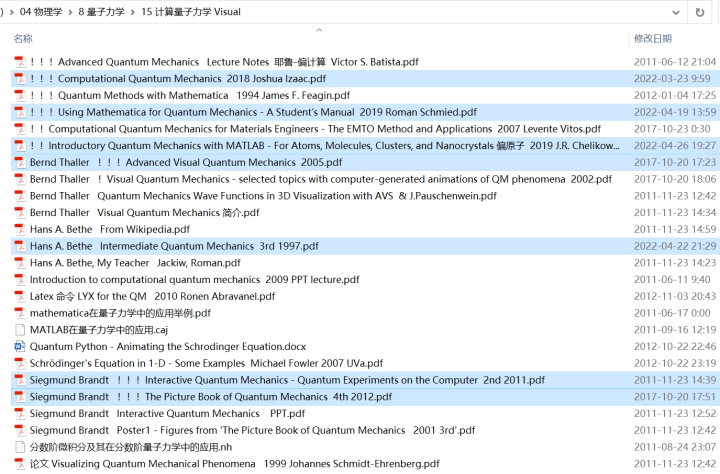Image resolution: width=720 pixels, height=474 pixels.
Task: Click PDF icon of Interactive Quantum Mechanics 2nd 2011
Action: coord(20,380)
